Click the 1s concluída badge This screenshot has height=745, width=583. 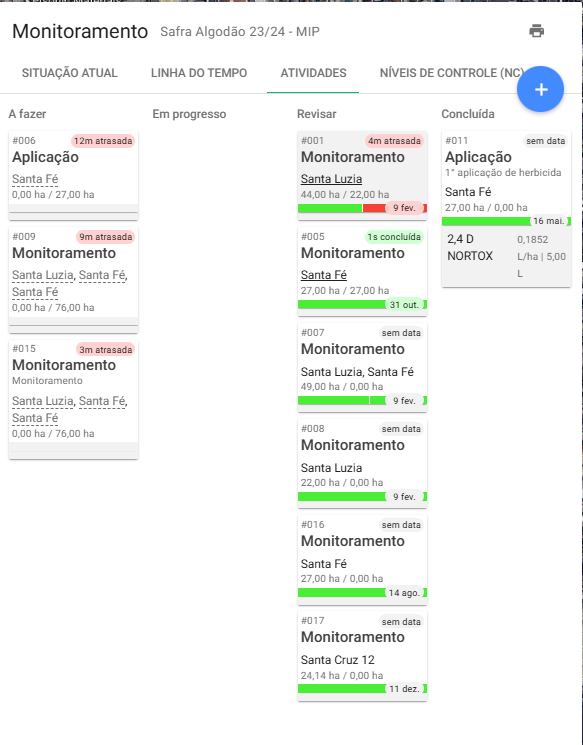click(394, 237)
